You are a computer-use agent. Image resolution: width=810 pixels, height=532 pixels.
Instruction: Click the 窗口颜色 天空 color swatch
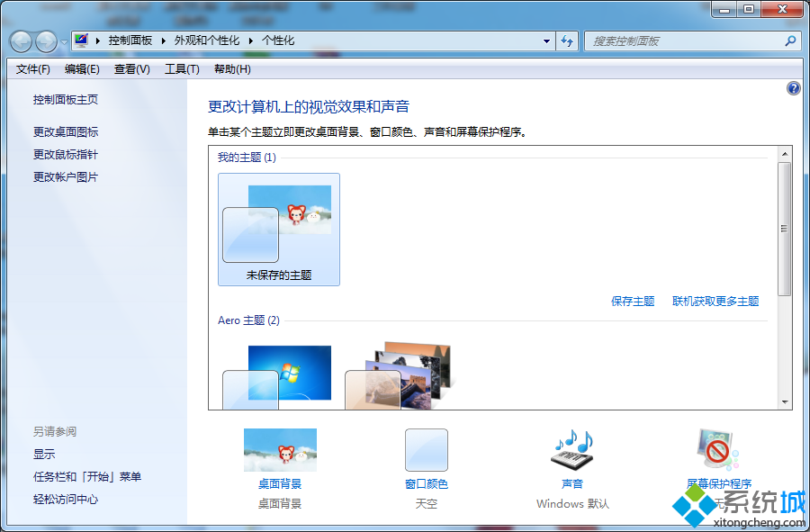[426, 449]
